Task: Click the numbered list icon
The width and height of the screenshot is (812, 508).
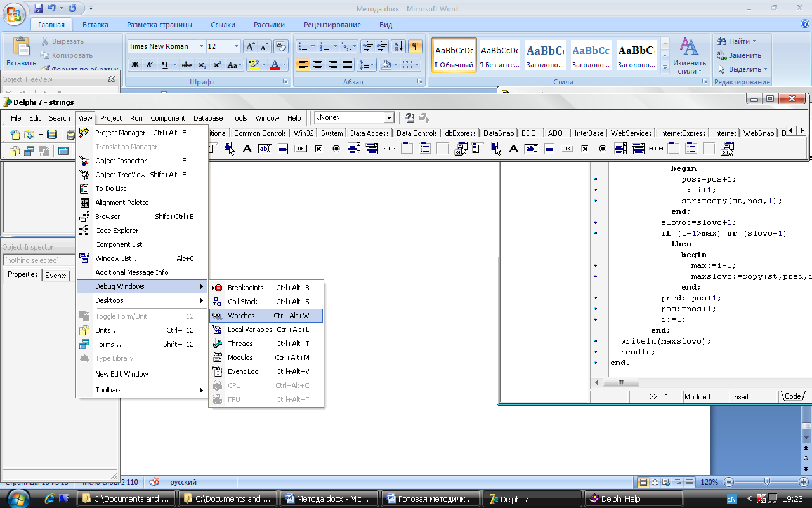Action: click(325, 46)
